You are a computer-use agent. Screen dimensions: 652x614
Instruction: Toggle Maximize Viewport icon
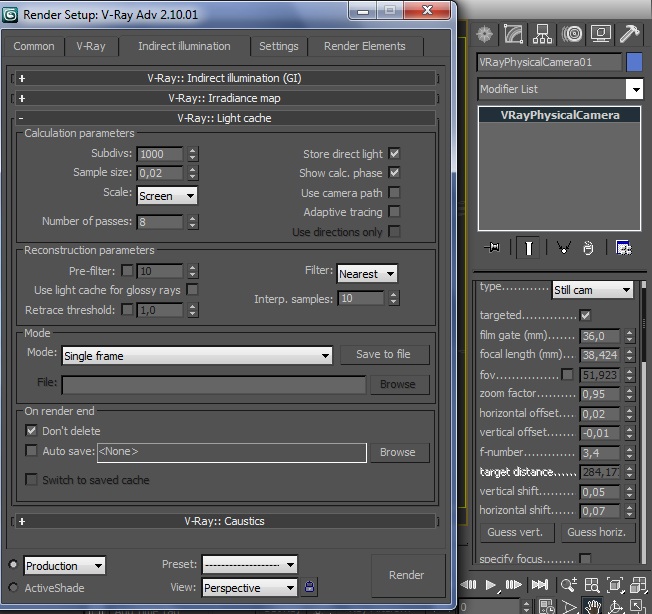click(637, 607)
